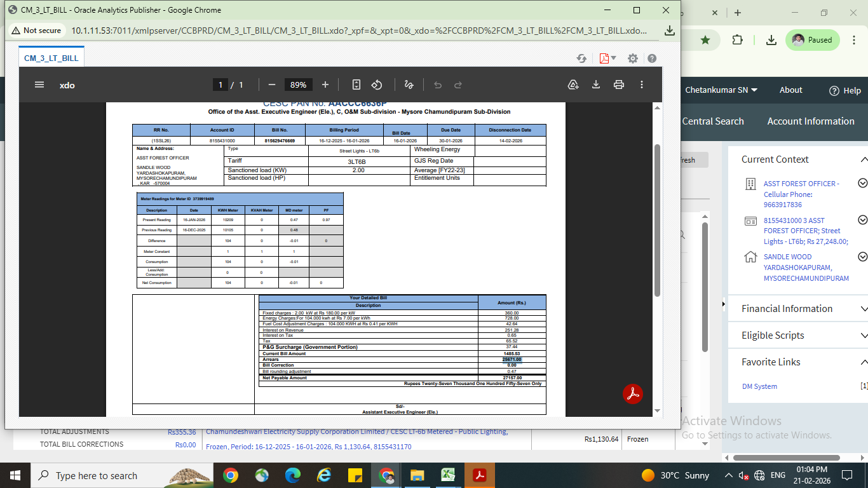The height and width of the screenshot is (488, 868).
Task: Open Adobe Acrobat from the taskbar
Action: click(479, 475)
